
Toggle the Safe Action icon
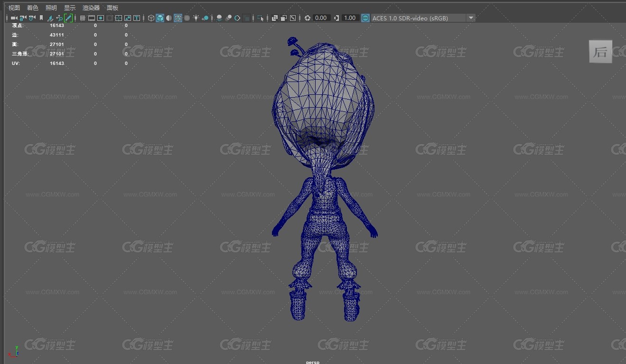pos(128,18)
